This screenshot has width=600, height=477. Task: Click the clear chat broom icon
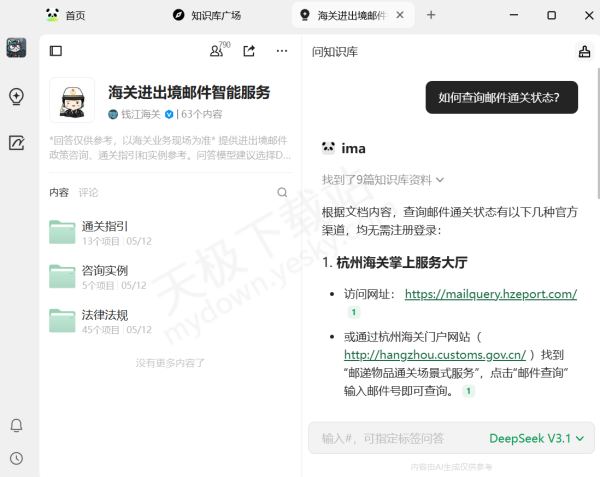point(585,51)
